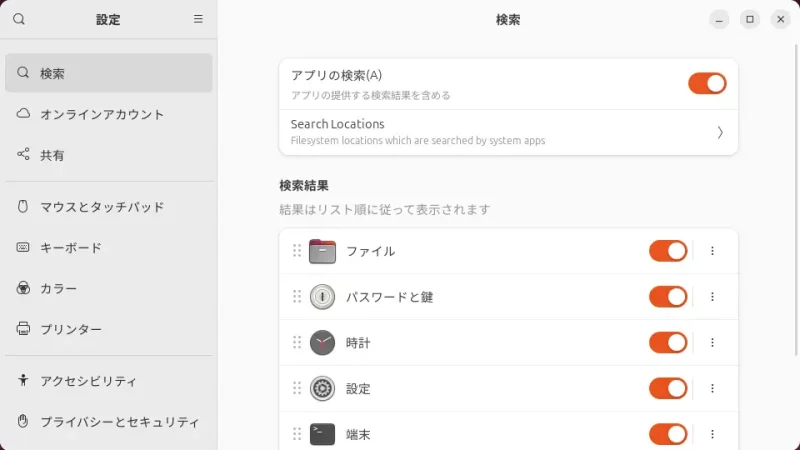Click the 時計 clock app icon
The image size is (800, 450).
click(x=322, y=342)
